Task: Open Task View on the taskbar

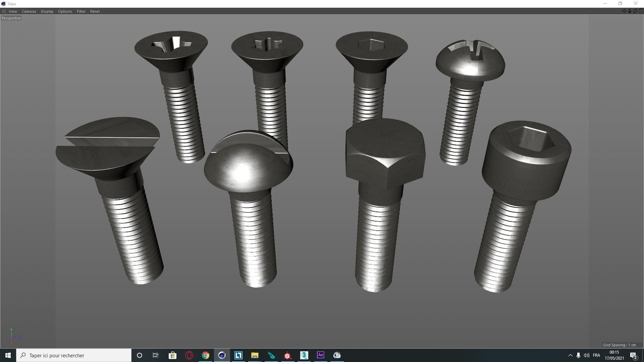Action: [x=156, y=355]
